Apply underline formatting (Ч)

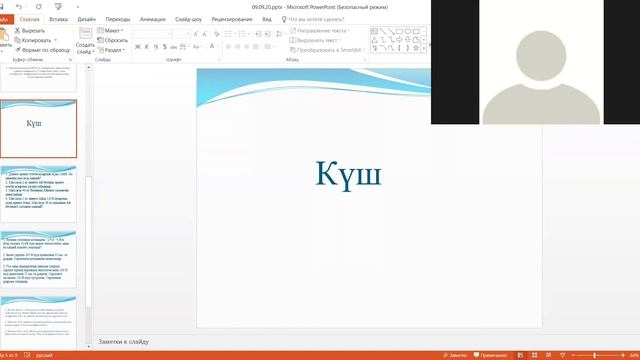coord(156,47)
